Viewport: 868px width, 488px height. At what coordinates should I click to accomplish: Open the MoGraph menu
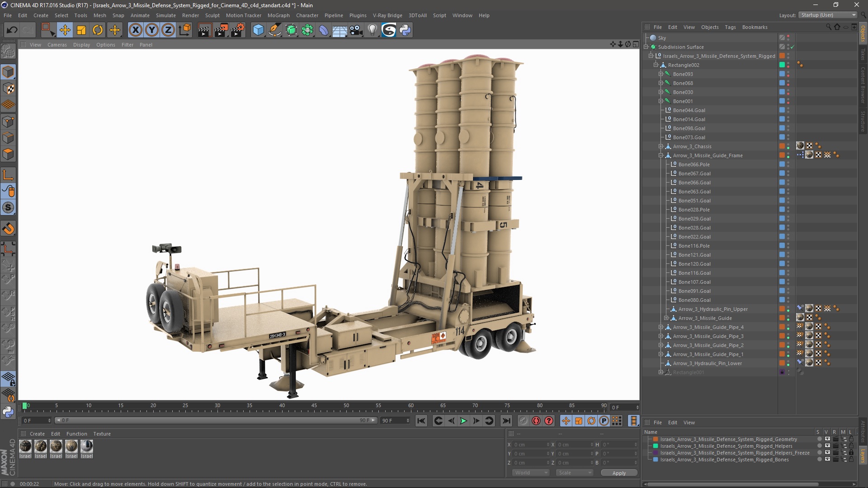click(278, 15)
